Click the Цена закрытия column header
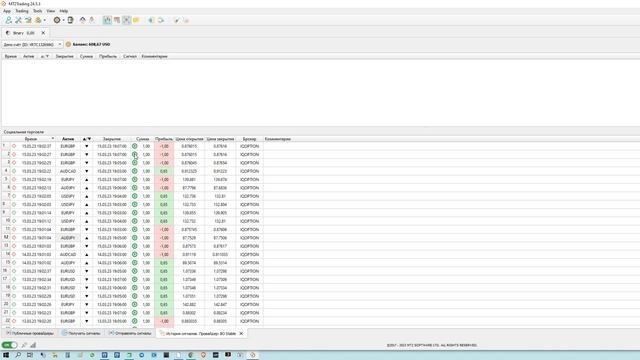Viewport: 640px width, 360px height. click(220, 139)
